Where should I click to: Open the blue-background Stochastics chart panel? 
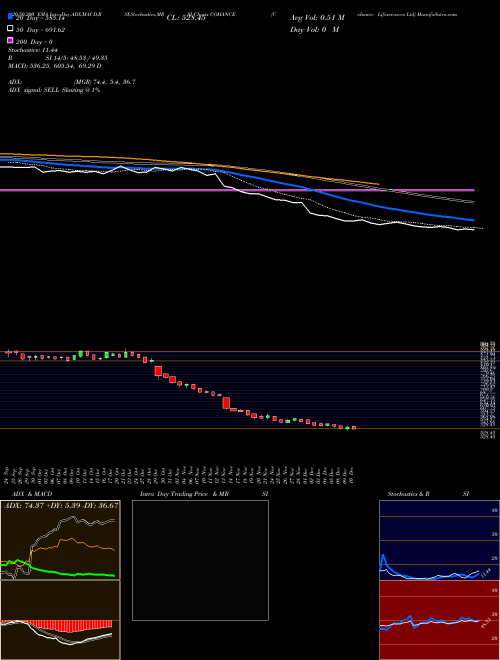pos(439,540)
